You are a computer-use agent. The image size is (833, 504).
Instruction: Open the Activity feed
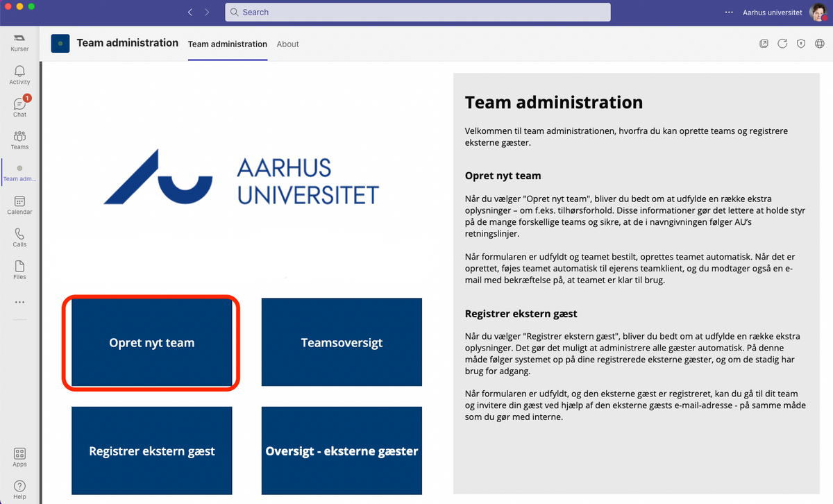[x=19, y=75]
